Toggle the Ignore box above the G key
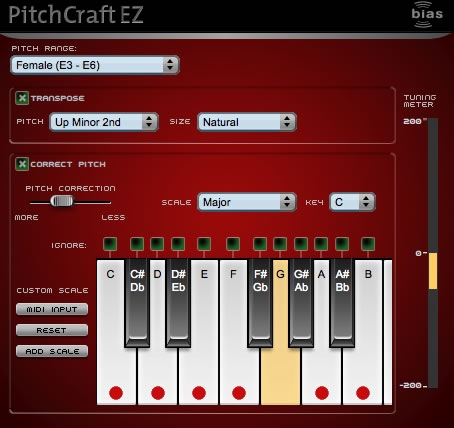Viewport: 454px width, 428px height. pos(280,244)
